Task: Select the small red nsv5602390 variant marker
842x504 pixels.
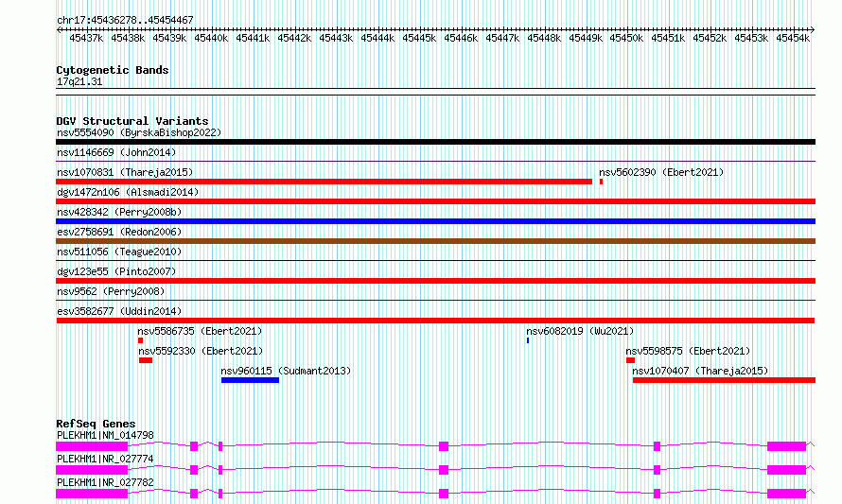Action: point(601,182)
